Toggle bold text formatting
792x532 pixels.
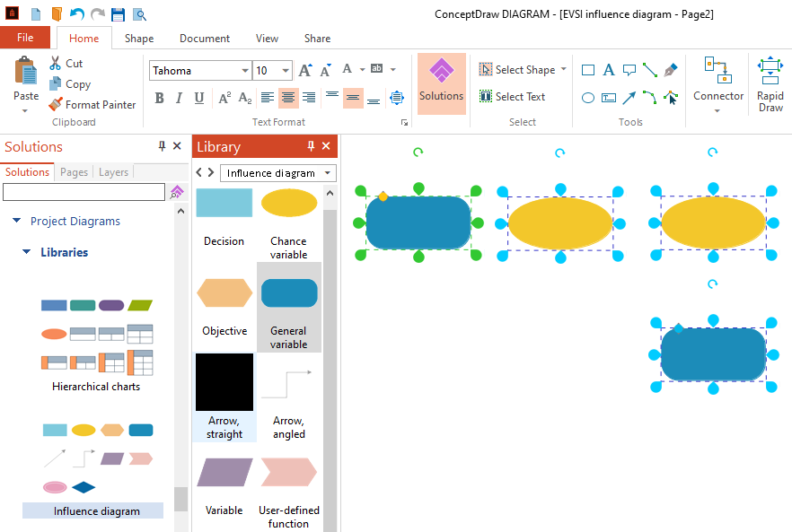tap(159, 98)
